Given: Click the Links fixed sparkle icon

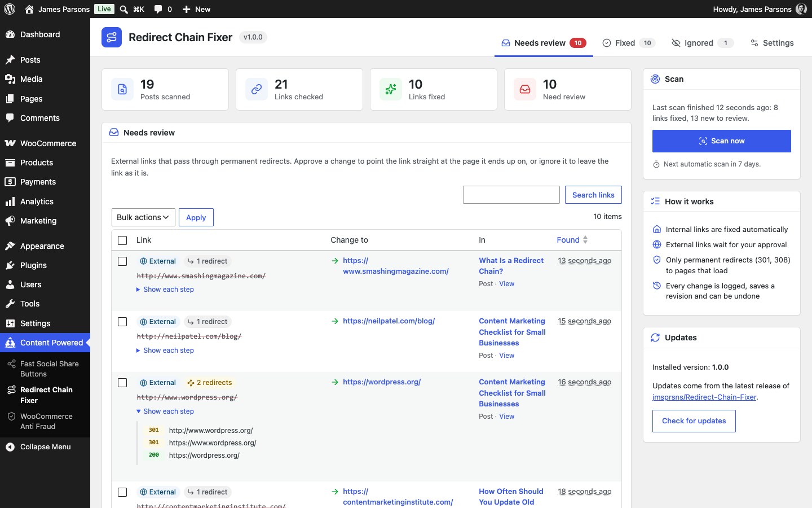Looking at the screenshot, I should pyautogui.click(x=391, y=89).
